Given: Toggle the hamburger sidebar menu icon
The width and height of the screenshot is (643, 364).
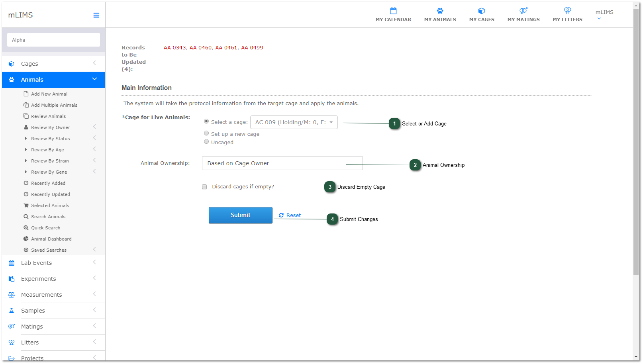Looking at the screenshot, I should point(96,15).
